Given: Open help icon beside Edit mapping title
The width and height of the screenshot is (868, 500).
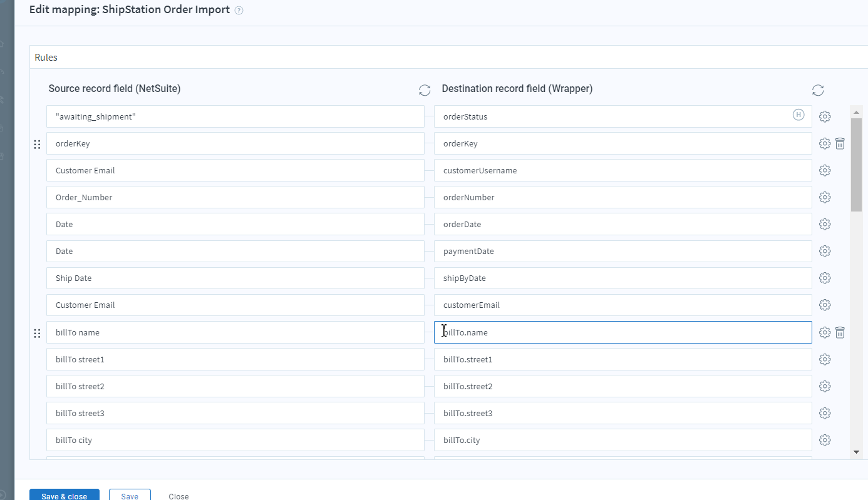Looking at the screenshot, I should pyautogui.click(x=239, y=11).
